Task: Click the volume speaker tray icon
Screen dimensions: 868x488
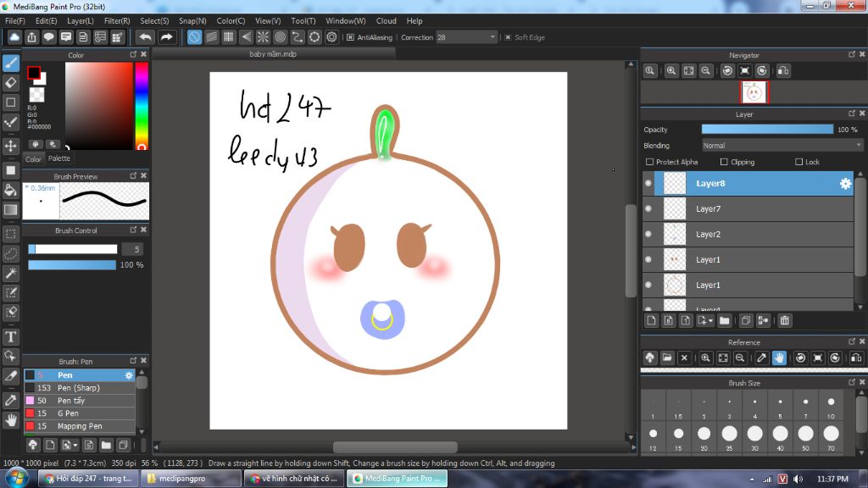Action: [x=798, y=480]
